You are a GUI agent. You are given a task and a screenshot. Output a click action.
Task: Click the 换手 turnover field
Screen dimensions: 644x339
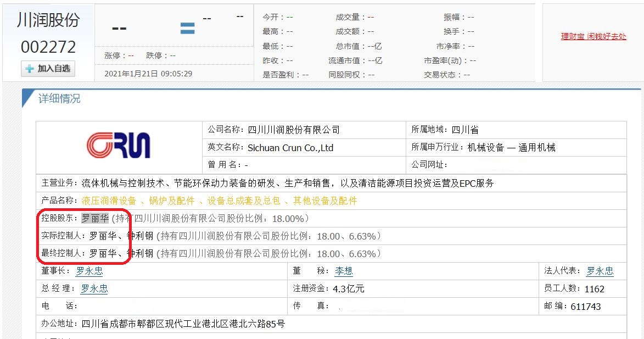coord(459,32)
